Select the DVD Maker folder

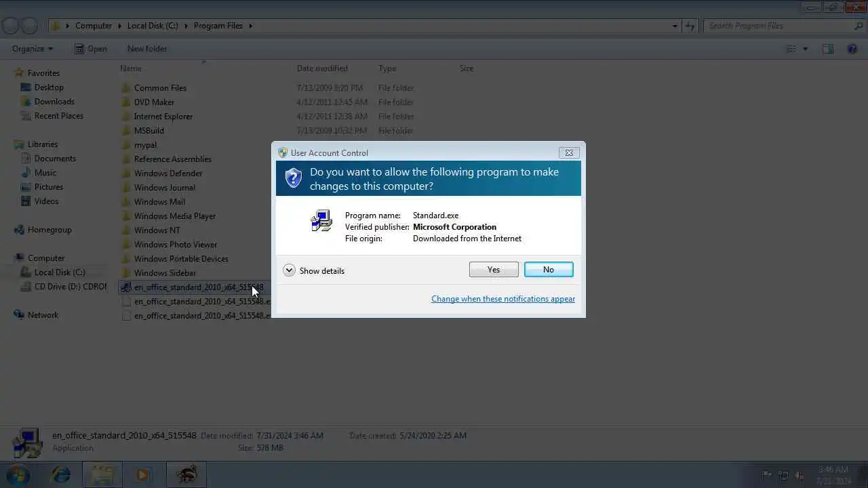pyautogui.click(x=154, y=102)
